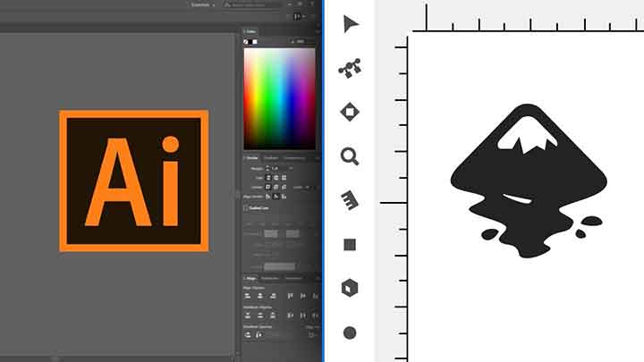The height and width of the screenshot is (362, 644).
Task: Select the Inkscape Ellipse circle tool
Action: (x=350, y=333)
